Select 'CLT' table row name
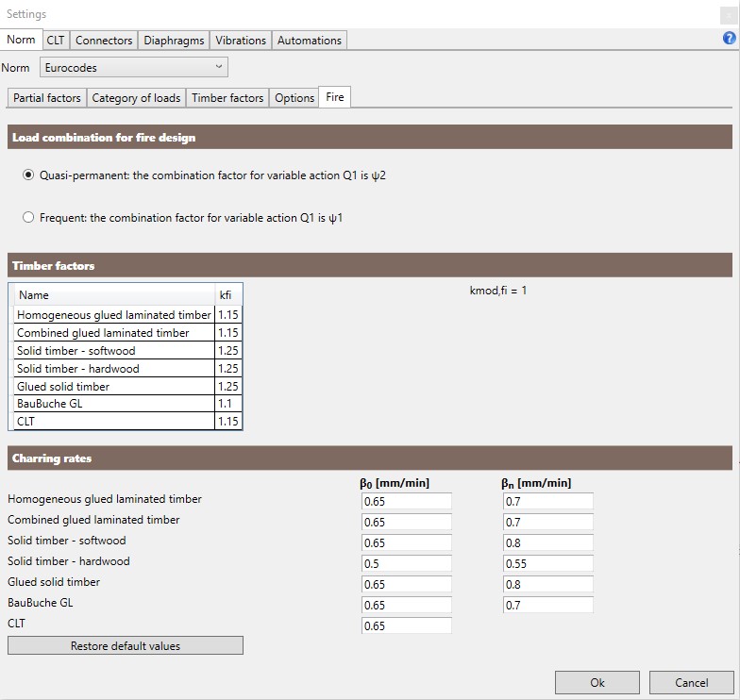Screen dimensions: 740x700 click(x=114, y=421)
